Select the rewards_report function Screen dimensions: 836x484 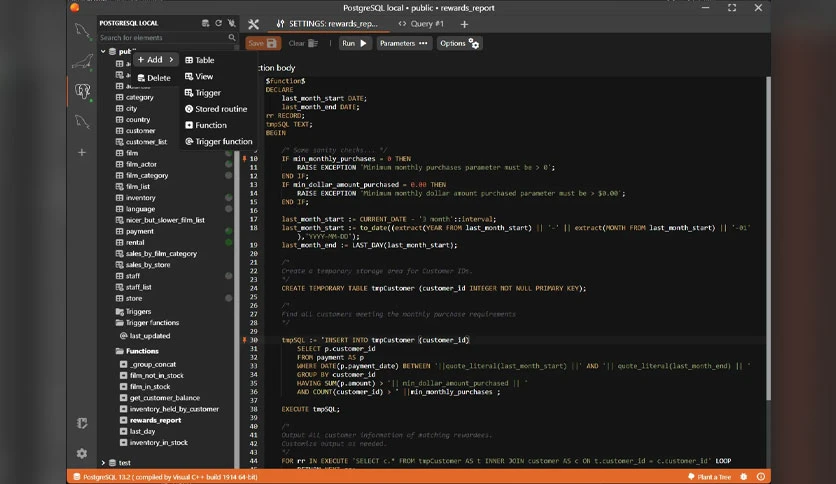pos(151,420)
